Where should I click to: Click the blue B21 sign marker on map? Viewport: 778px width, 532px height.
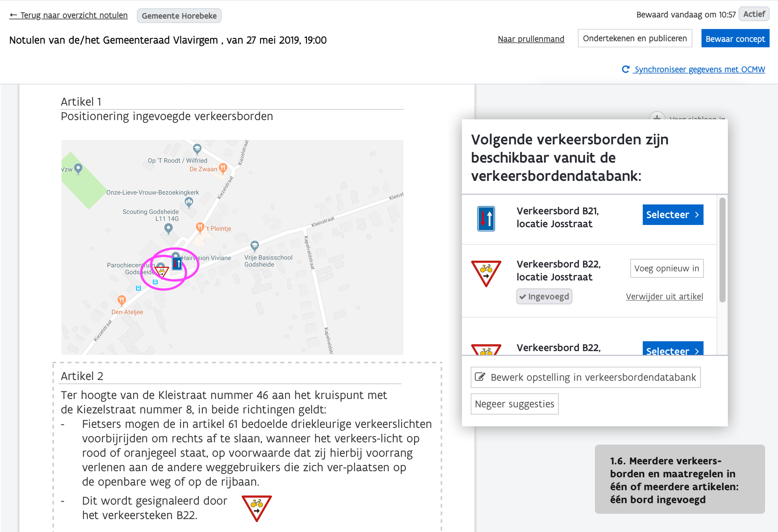(177, 263)
